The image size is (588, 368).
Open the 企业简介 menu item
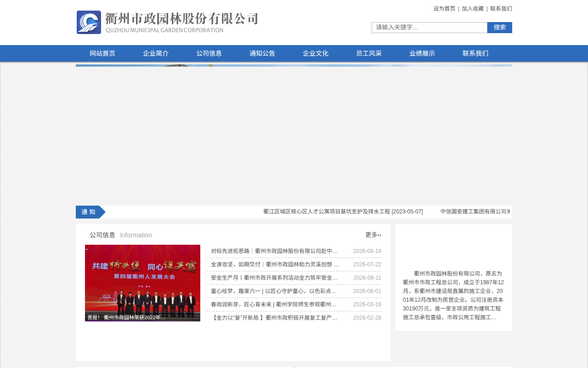pyautogui.click(x=156, y=53)
